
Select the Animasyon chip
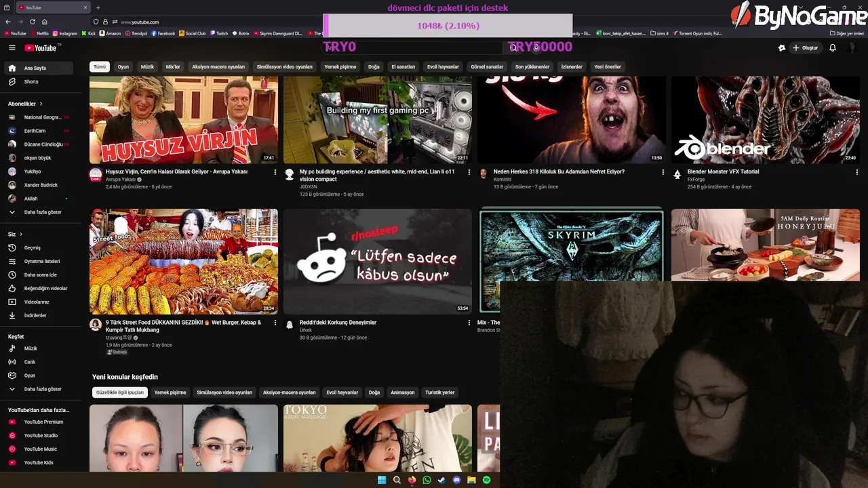402,392
